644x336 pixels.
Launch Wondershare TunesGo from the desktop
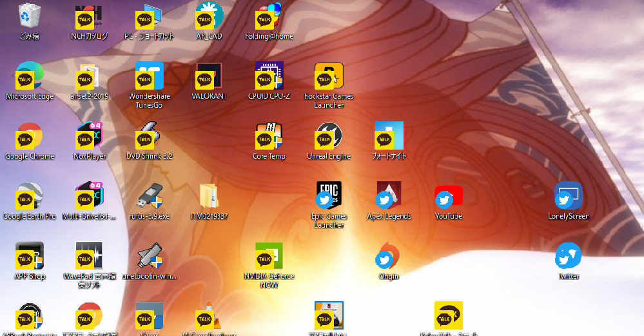pos(149,75)
